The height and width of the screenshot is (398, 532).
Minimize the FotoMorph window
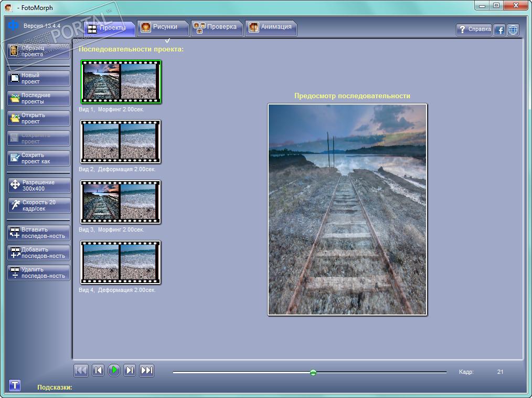(482, 6)
